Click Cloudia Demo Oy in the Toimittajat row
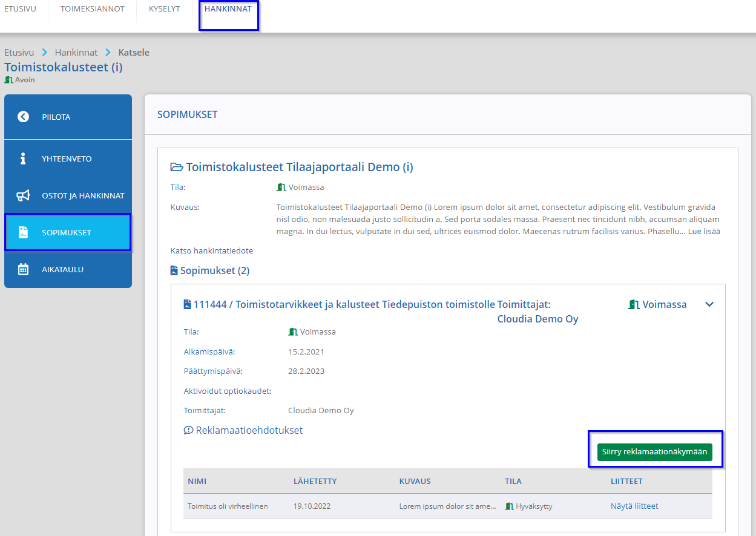The width and height of the screenshot is (756, 536). (x=321, y=411)
